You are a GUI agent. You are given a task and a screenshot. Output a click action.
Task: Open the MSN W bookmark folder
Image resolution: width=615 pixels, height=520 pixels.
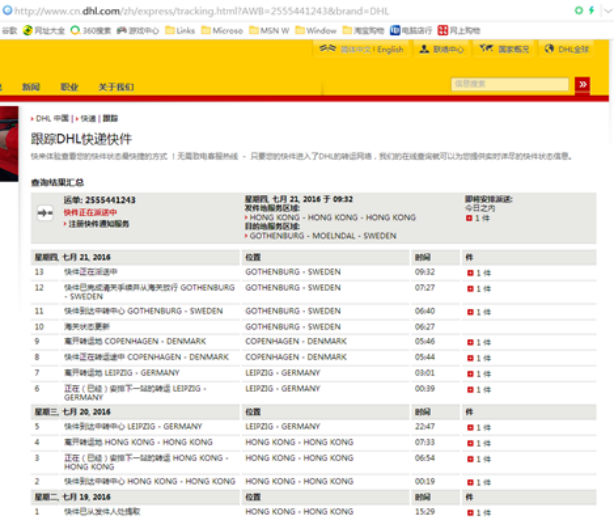269,31
